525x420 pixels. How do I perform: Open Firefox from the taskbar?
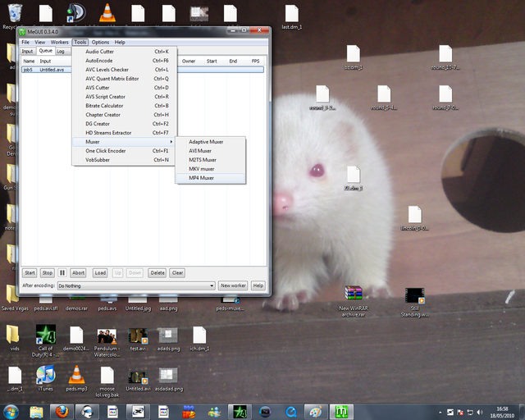pos(62,412)
